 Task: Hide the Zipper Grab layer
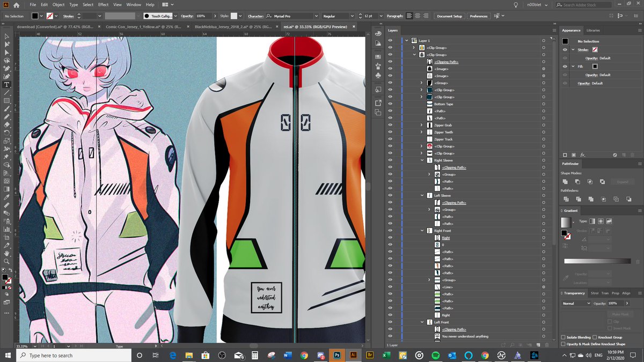(x=390, y=125)
